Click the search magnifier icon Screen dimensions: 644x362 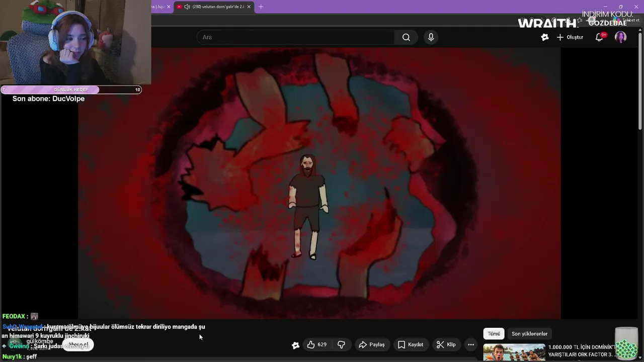(406, 37)
